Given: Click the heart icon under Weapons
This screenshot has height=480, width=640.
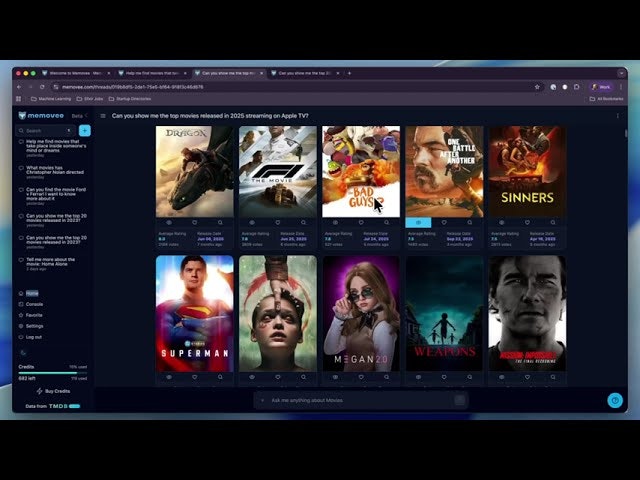Looking at the screenshot, I should (444, 377).
